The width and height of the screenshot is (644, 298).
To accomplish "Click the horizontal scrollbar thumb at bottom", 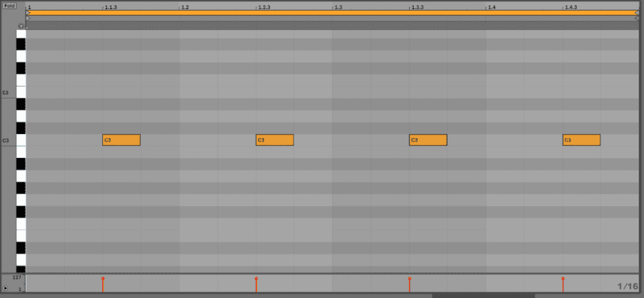I will [484, 296].
